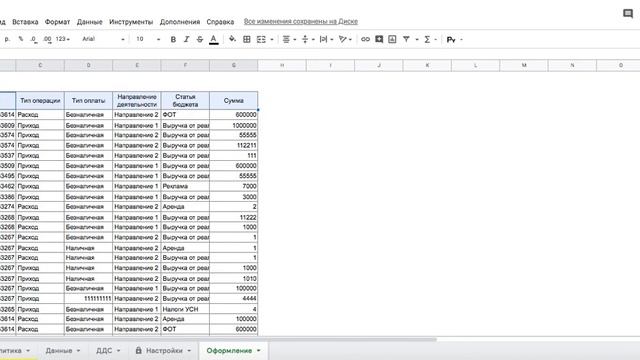Insert a comment from the toolbar
Viewport: 640px width, 360px height.
[x=379, y=39]
